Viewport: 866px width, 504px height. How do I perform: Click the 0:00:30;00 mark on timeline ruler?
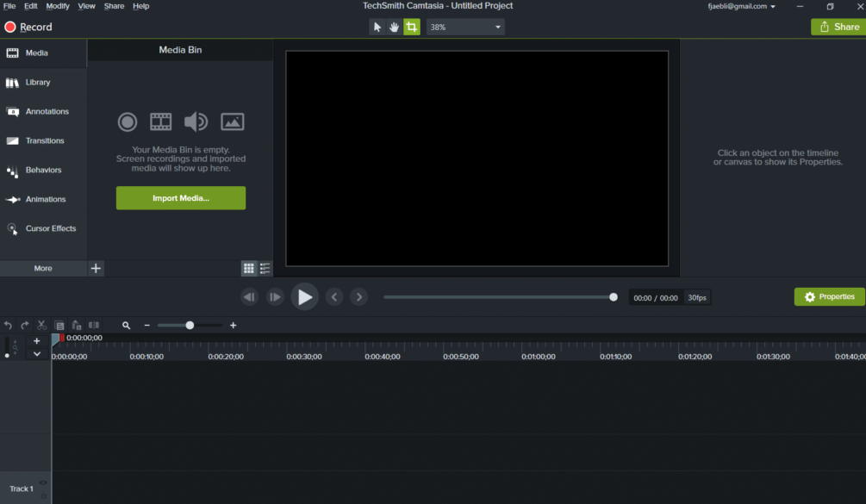(304, 357)
